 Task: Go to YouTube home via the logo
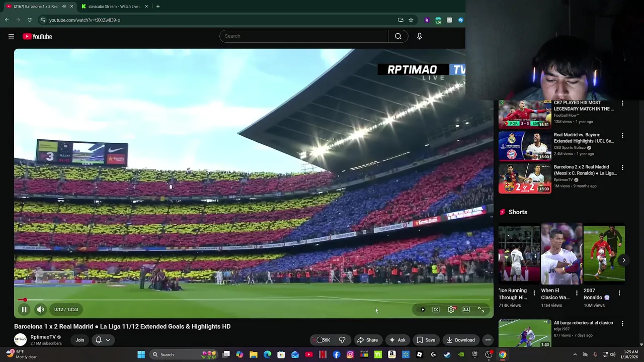click(x=37, y=36)
